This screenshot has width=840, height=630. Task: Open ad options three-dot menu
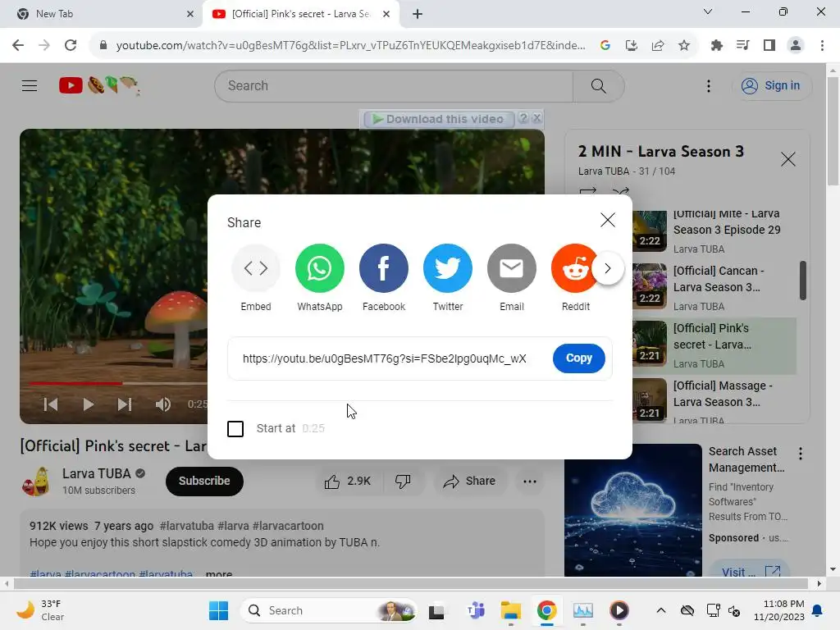coord(801,454)
